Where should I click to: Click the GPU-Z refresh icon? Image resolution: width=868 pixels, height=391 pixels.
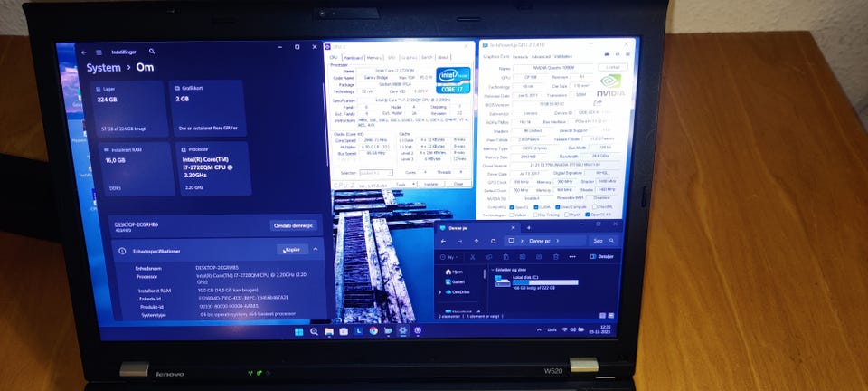tap(618, 54)
